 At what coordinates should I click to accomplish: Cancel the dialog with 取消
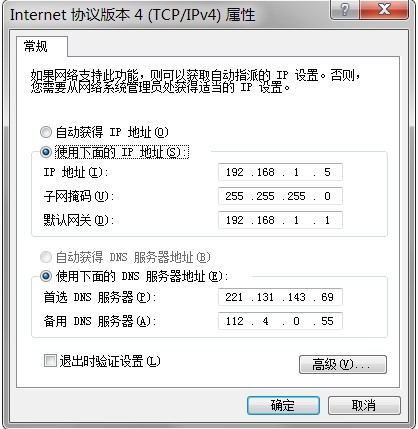click(364, 406)
